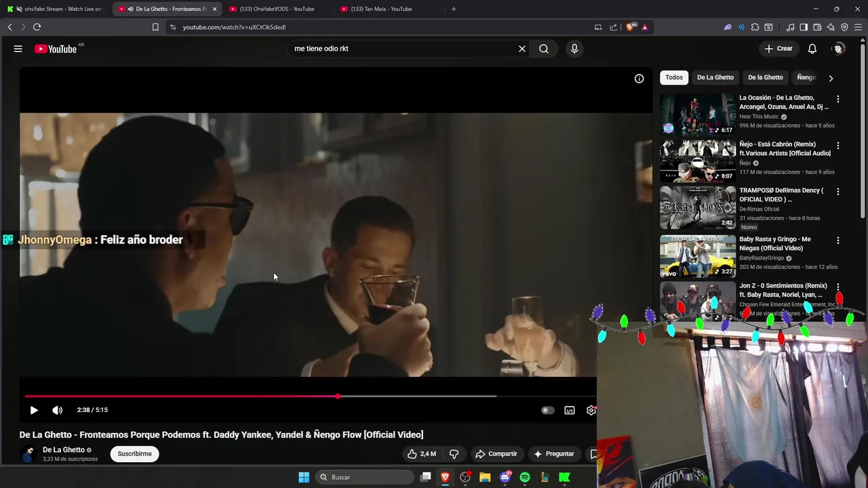Viewport: 868px width, 488px height.
Task: Toggle the autoplay switch in the player
Action: (547, 410)
